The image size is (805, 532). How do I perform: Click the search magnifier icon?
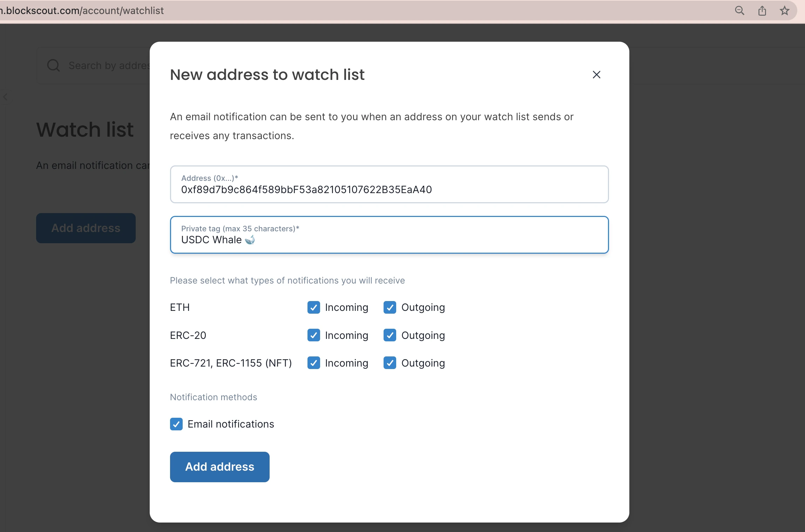click(x=53, y=66)
